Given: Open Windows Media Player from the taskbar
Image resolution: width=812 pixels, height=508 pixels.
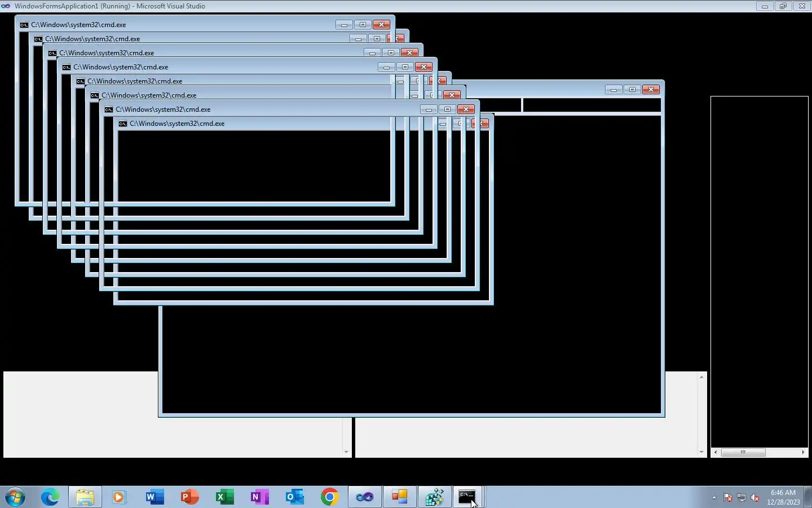Looking at the screenshot, I should tap(119, 497).
